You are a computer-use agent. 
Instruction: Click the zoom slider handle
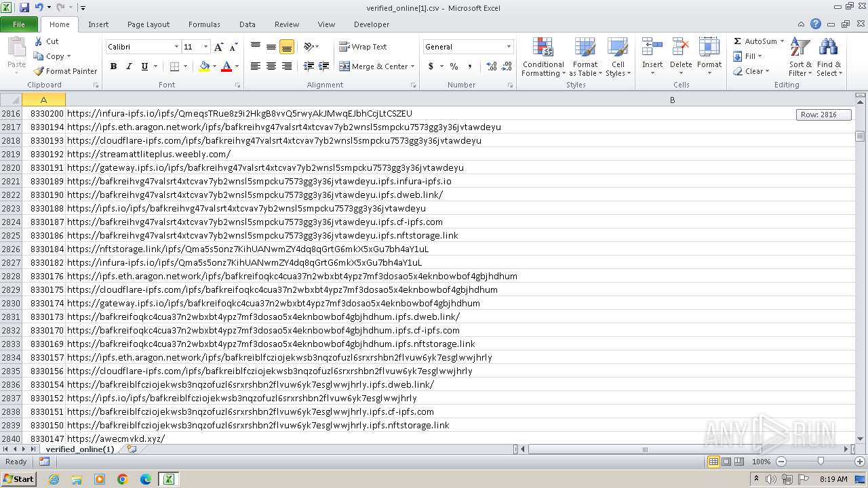[820, 462]
